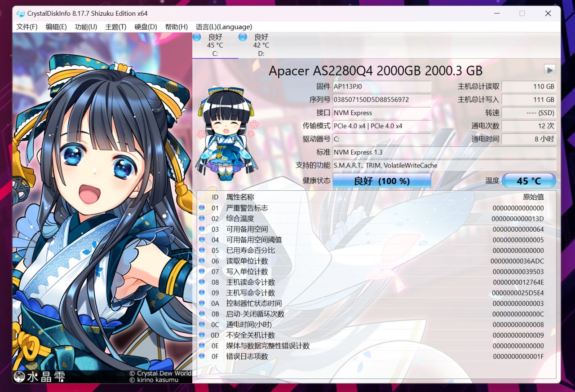
Task: Click the status orb for attribute 07
Action: point(202,272)
